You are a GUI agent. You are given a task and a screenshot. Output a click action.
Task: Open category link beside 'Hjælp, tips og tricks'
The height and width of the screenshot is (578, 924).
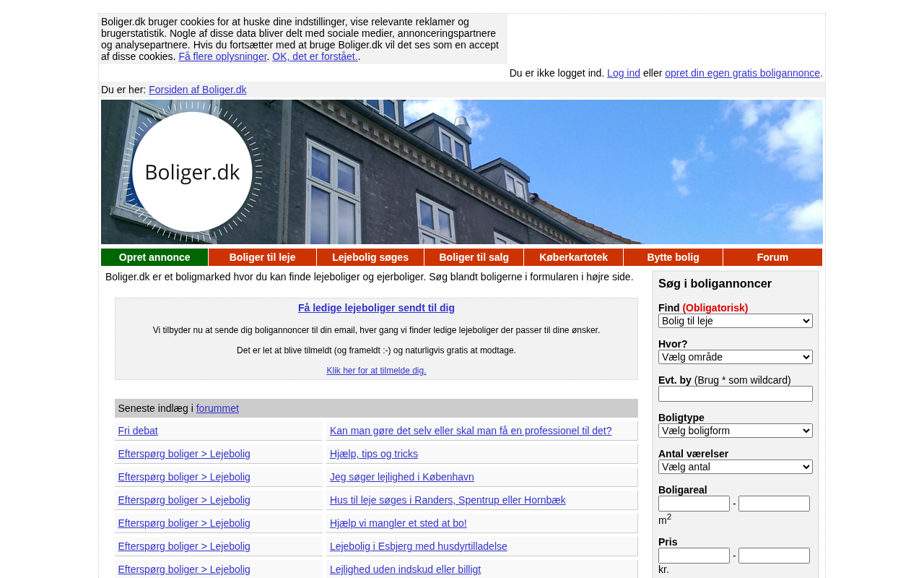pos(184,454)
